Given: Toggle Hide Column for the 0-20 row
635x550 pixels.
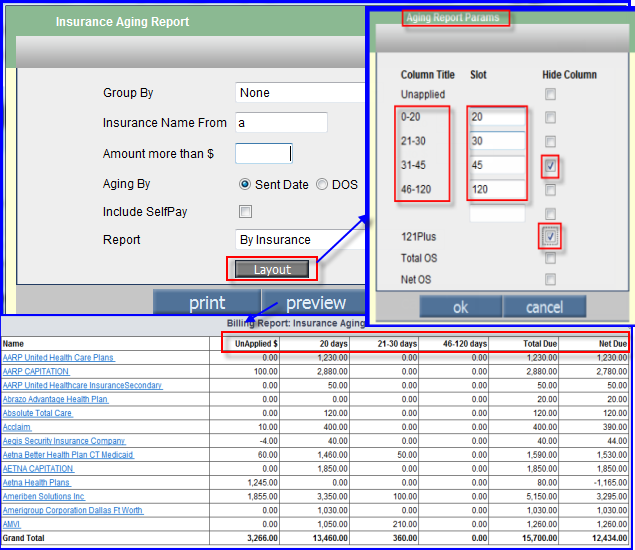Looking at the screenshot, I should pos(550,117).
